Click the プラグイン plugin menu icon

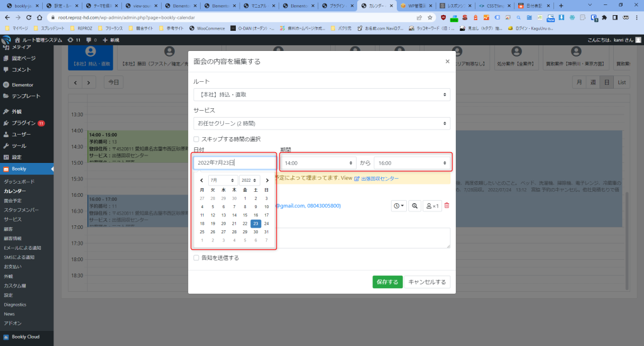(x=6, y=123)
